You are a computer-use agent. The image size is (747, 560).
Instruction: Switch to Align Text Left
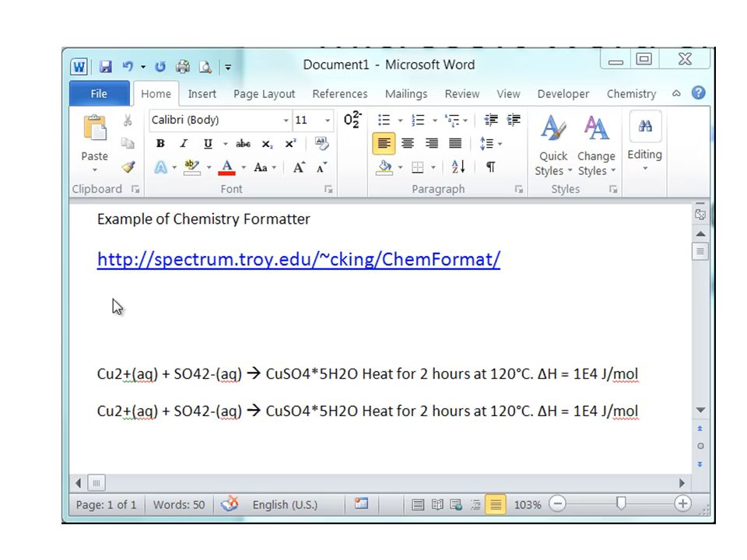(384, 143)
